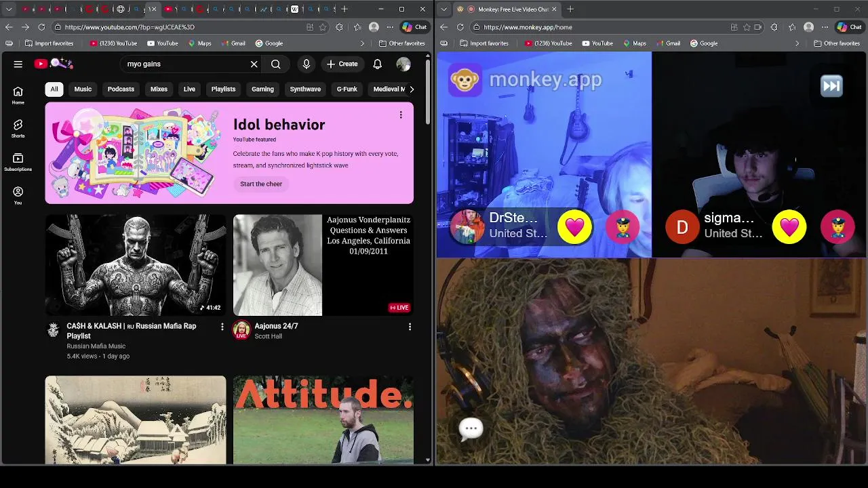The width and height of the screenshot is (868, 488).
Task: Report DrSte... user with police icon
Action: [623, 226]
